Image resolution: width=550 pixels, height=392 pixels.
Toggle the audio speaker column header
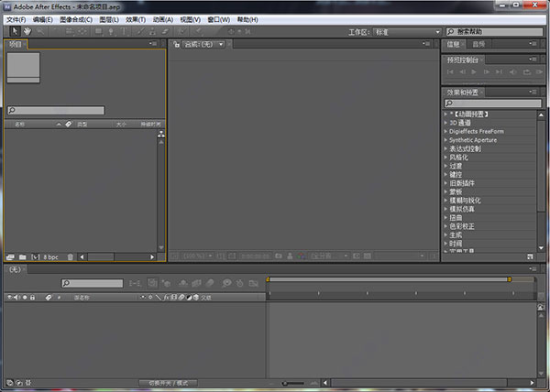pos(16,297)
